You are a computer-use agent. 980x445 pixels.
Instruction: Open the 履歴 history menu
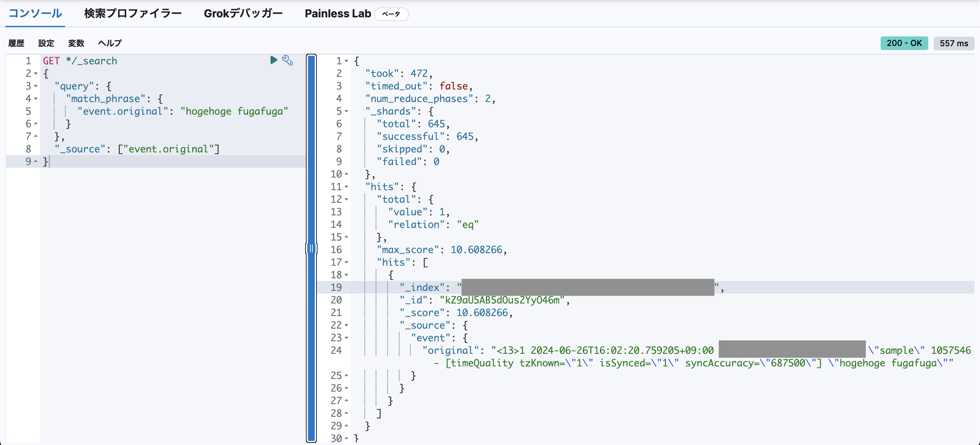pyautogui.click(x=16, y=43)
